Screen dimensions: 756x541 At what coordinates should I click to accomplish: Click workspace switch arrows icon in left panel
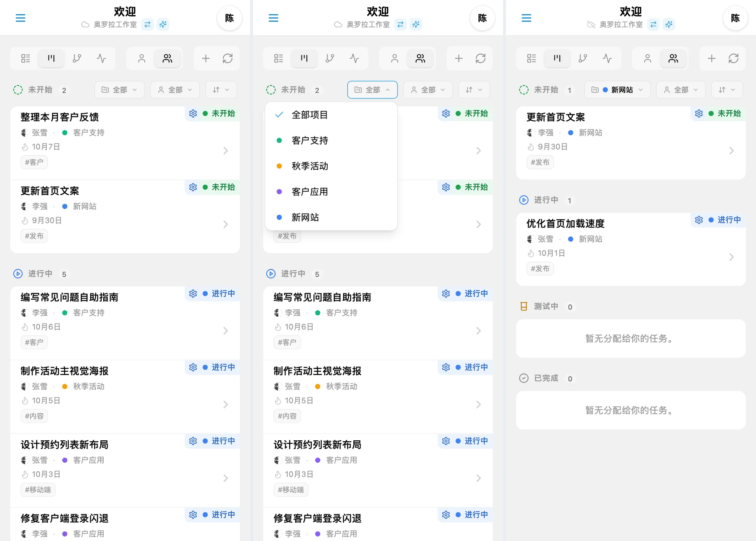pyautogui.click(x=147, y=24)
